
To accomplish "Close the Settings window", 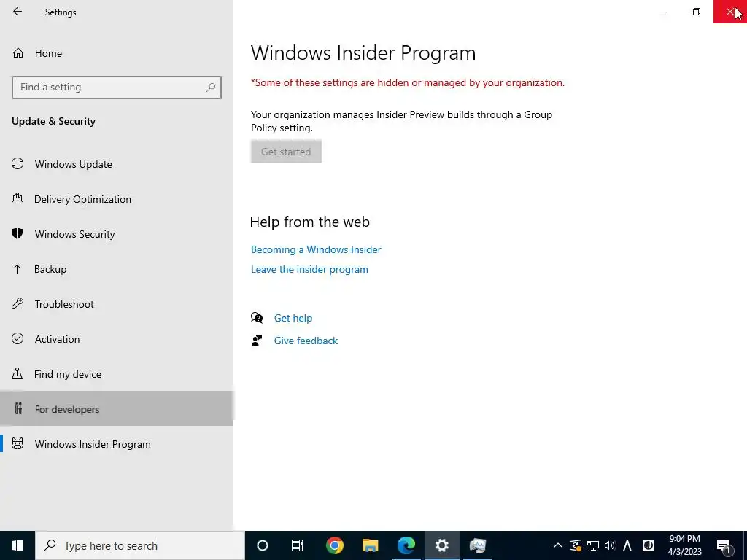I will [729, 12].
